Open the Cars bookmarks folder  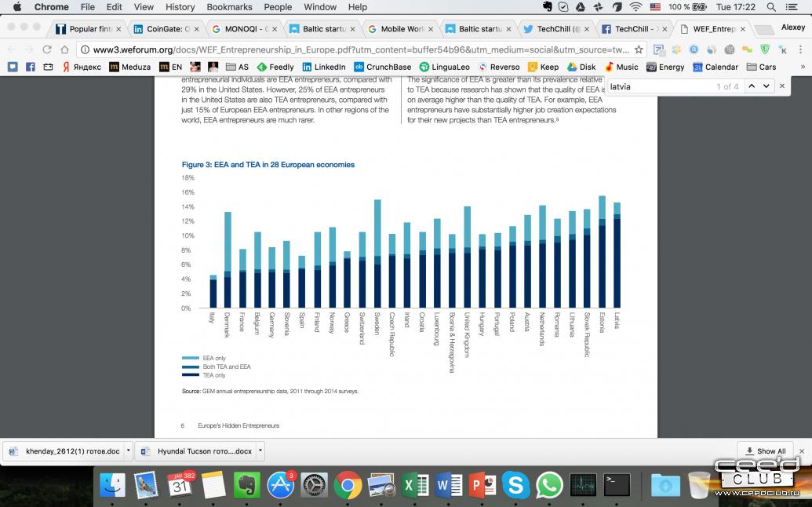click(761, 67)
